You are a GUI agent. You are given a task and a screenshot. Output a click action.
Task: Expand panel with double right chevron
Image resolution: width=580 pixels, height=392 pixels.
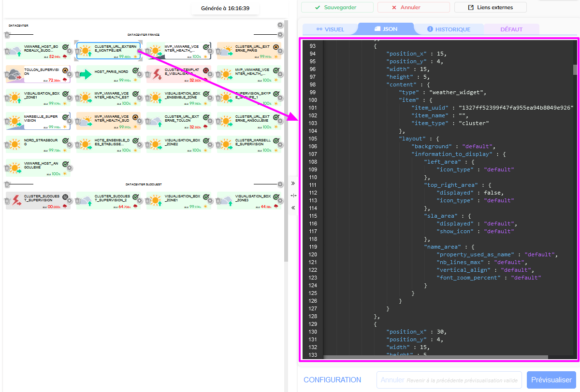click(x=293, y=183)
